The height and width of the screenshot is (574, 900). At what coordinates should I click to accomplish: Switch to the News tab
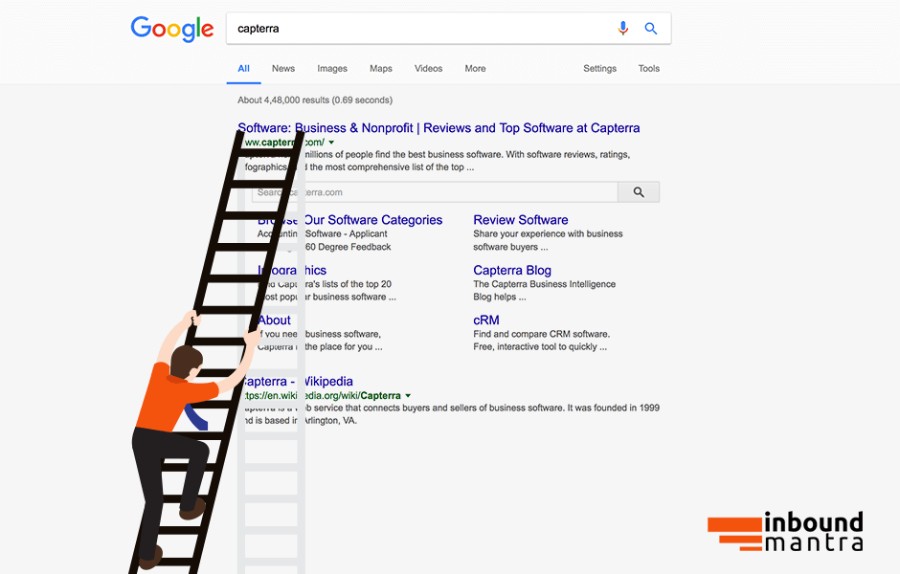(x=283, y=68)
